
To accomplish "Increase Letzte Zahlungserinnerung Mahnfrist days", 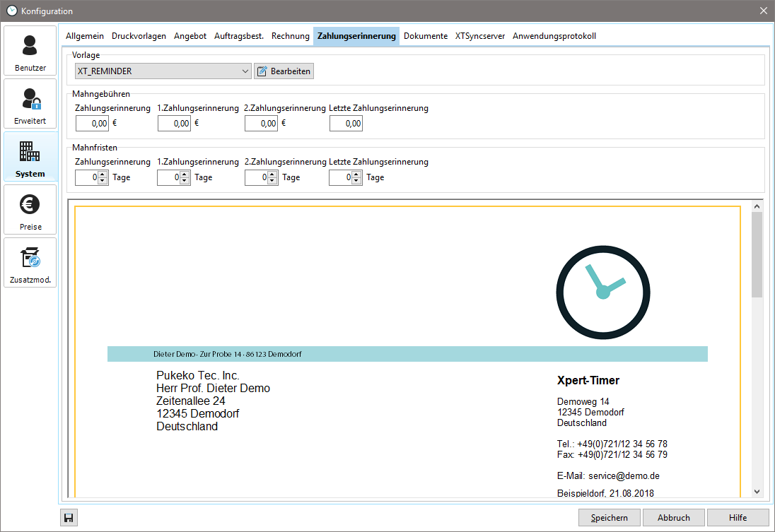I will point(357,175).
